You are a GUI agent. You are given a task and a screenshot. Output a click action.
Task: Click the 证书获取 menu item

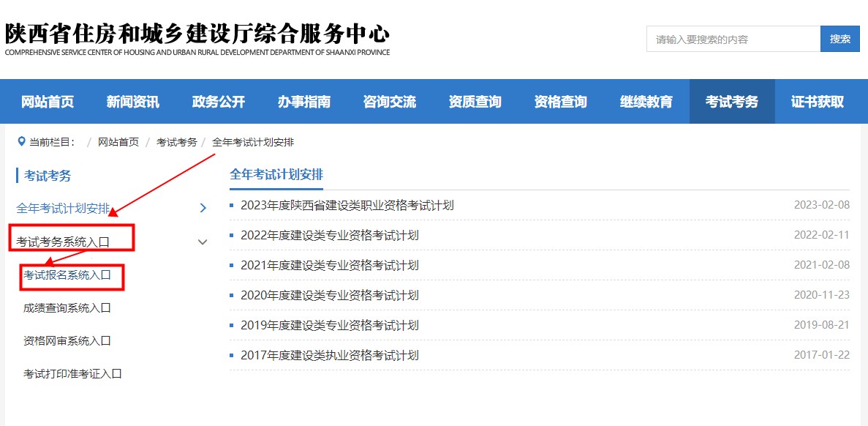click(818, 101)
